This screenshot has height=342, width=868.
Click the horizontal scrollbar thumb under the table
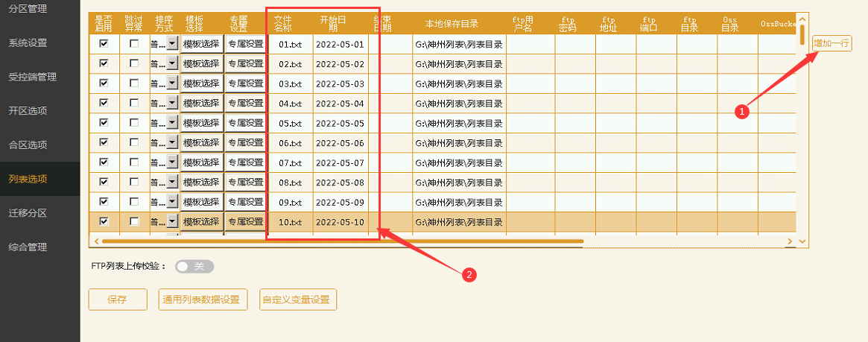pyautogui.click(x=343, y=241)
